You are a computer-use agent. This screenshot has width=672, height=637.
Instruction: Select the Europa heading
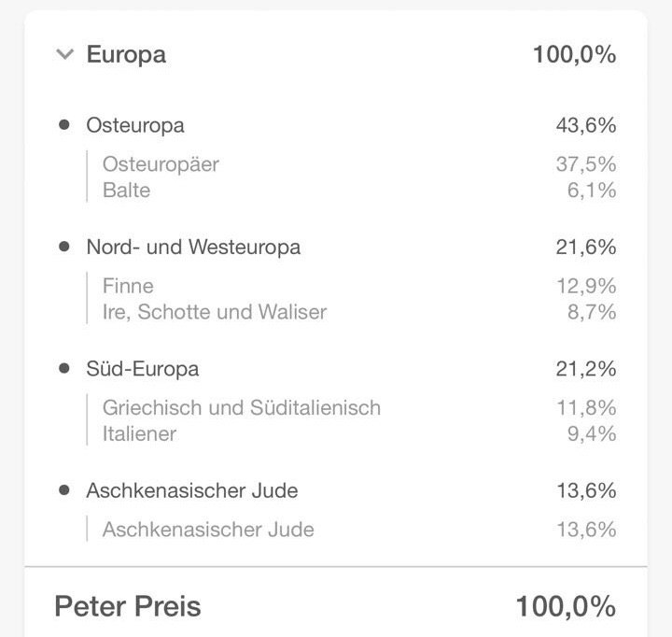[x=126, y=55]
